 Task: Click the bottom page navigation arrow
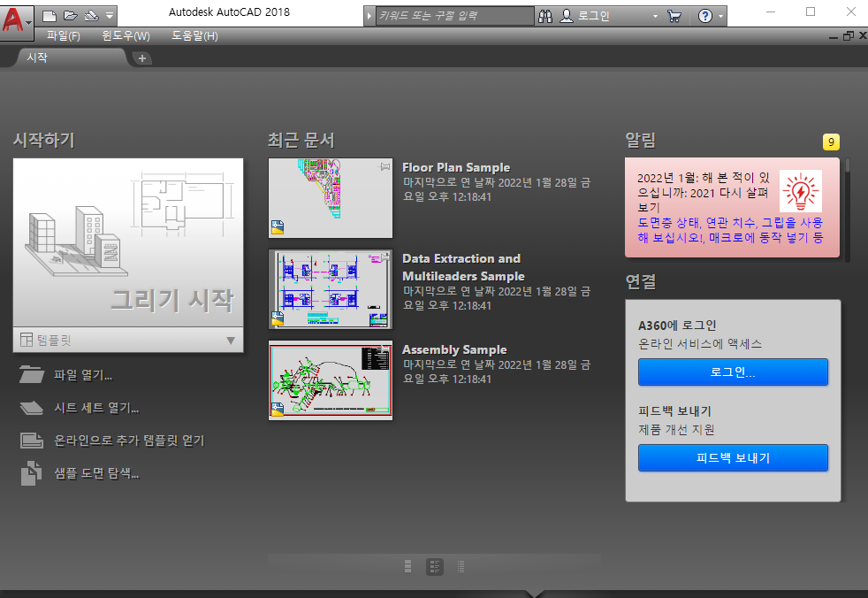tap(535, 594)
